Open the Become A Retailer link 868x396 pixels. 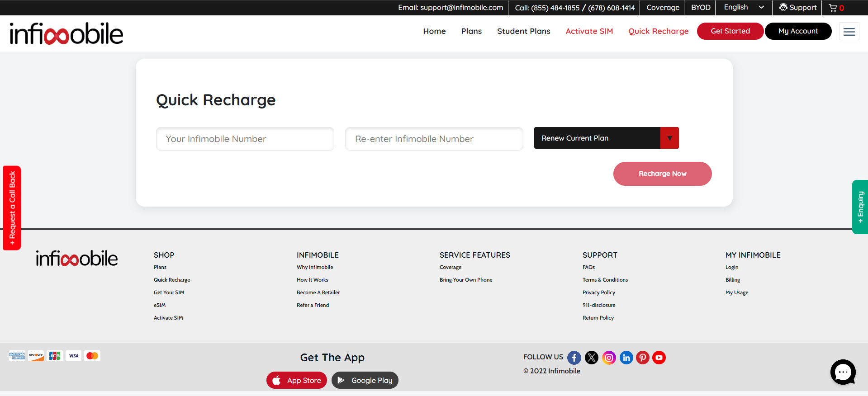(x=318, y=292)
